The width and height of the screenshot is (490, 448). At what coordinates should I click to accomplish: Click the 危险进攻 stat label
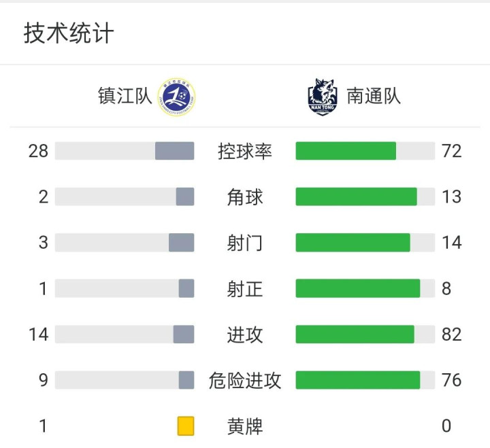point(245,381)
